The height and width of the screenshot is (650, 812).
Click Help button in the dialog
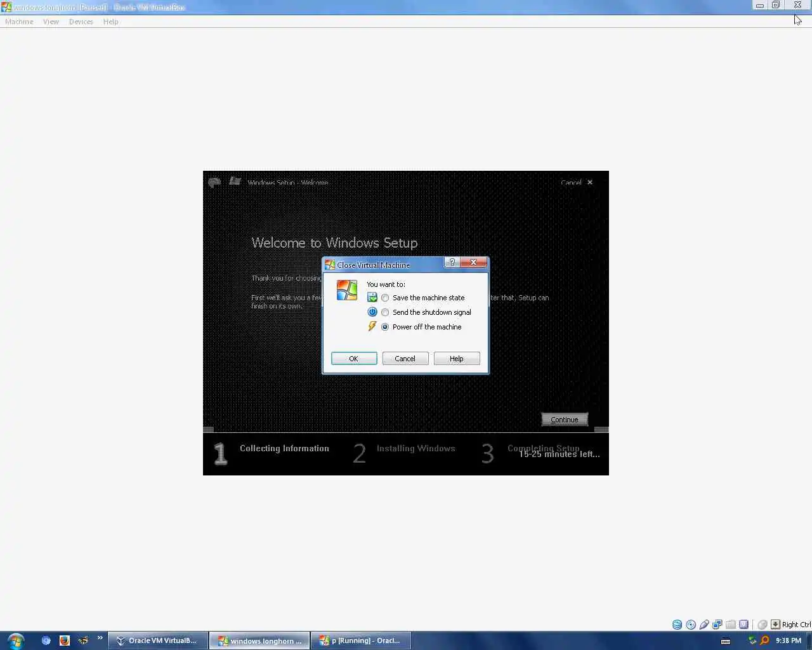(x=457, y=359)
